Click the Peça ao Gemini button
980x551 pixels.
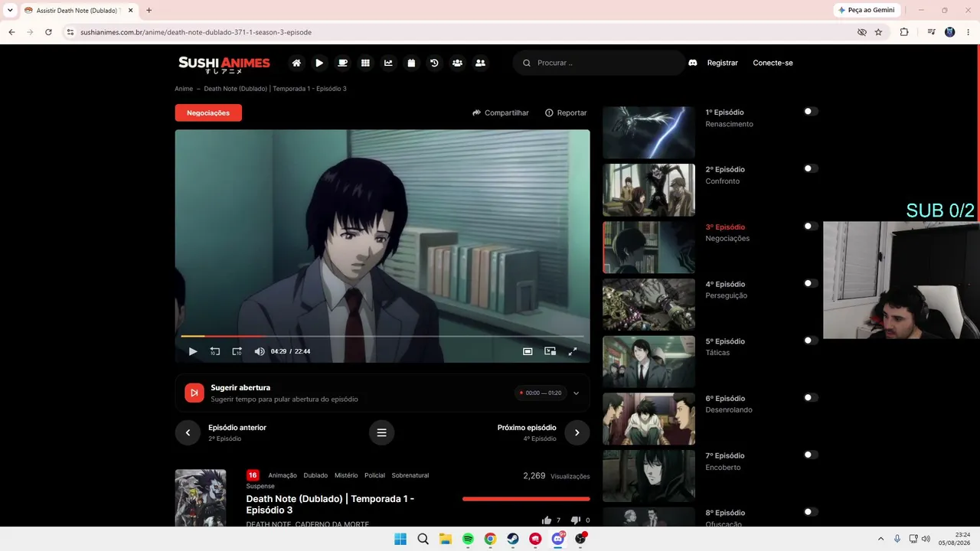tap(867, 11)
